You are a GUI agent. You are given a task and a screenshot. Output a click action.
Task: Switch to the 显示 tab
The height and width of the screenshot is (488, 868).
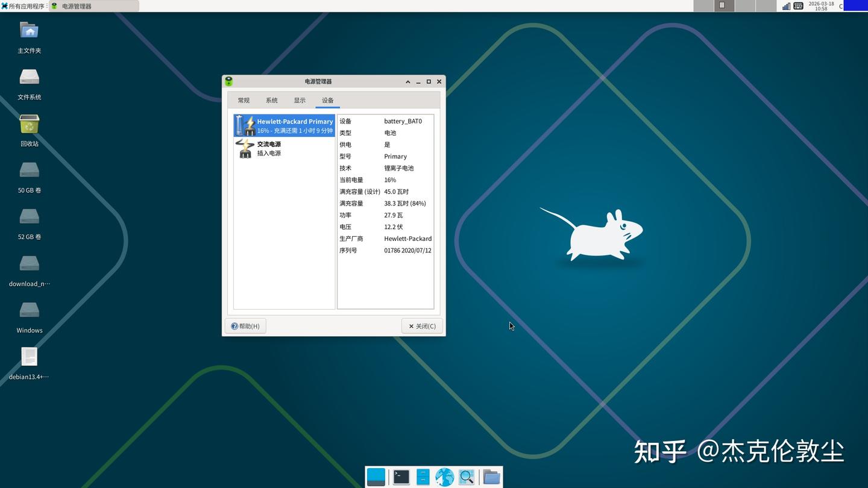coord(300,101)
